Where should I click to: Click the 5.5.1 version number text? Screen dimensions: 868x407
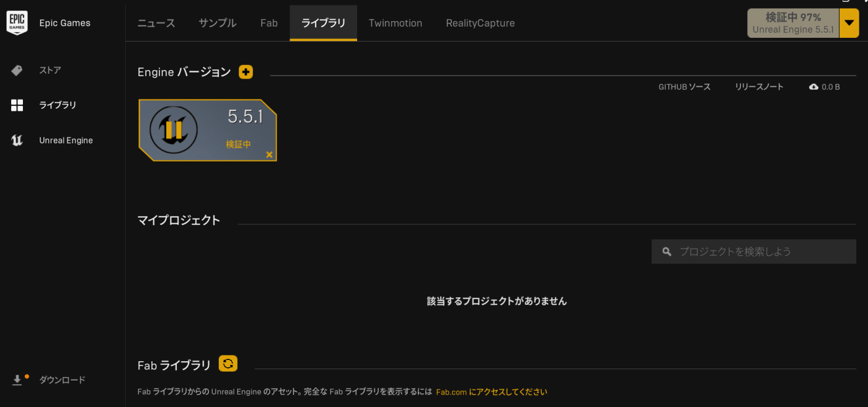tap(246, 116)
